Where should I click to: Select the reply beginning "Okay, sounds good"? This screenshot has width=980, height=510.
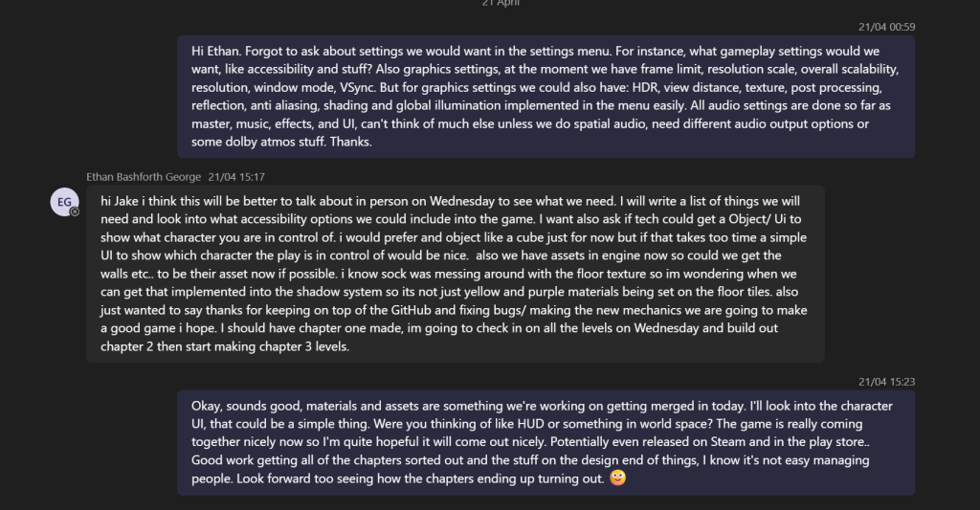click(546, 442)
